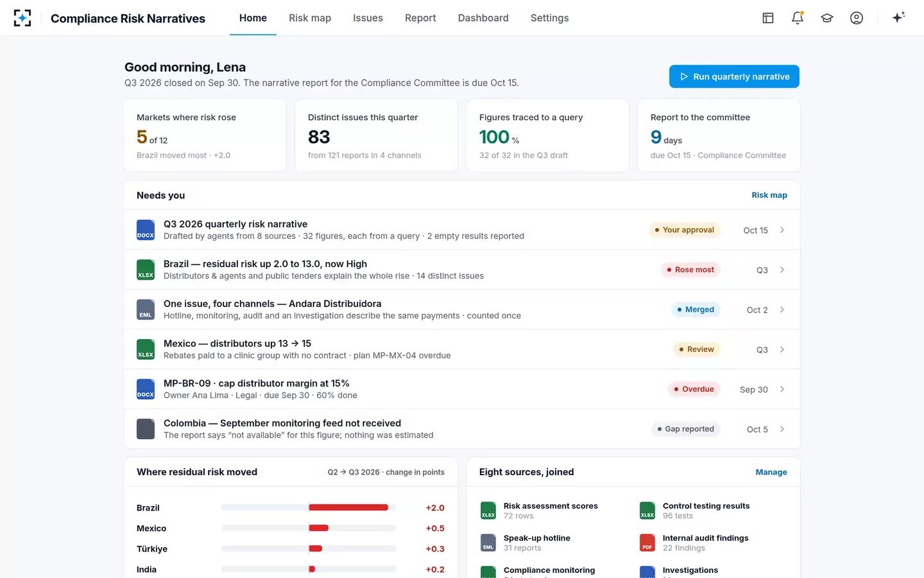The height and width of the screenshot is (578, 924).
Task: Open Distinct issues this quarter card
Action: point(376,135)
